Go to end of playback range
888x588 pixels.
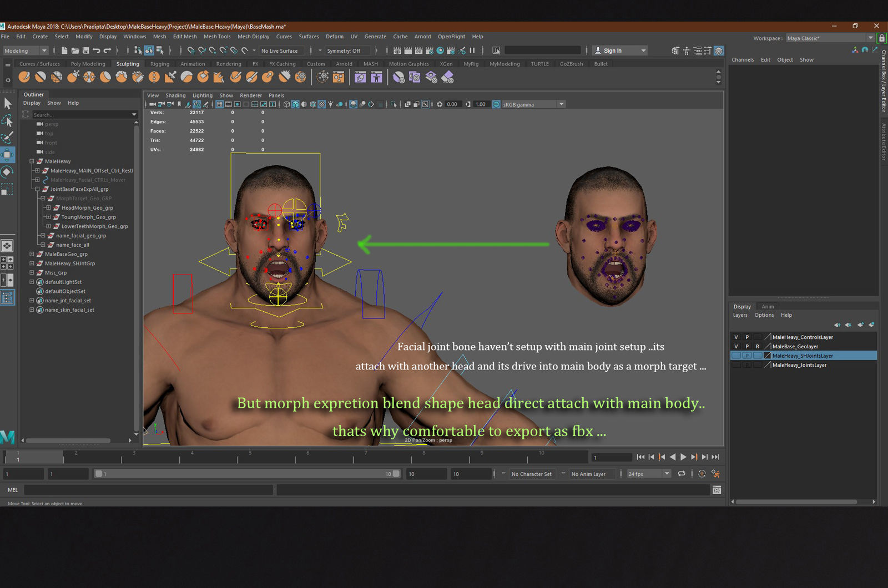[715, 457]
